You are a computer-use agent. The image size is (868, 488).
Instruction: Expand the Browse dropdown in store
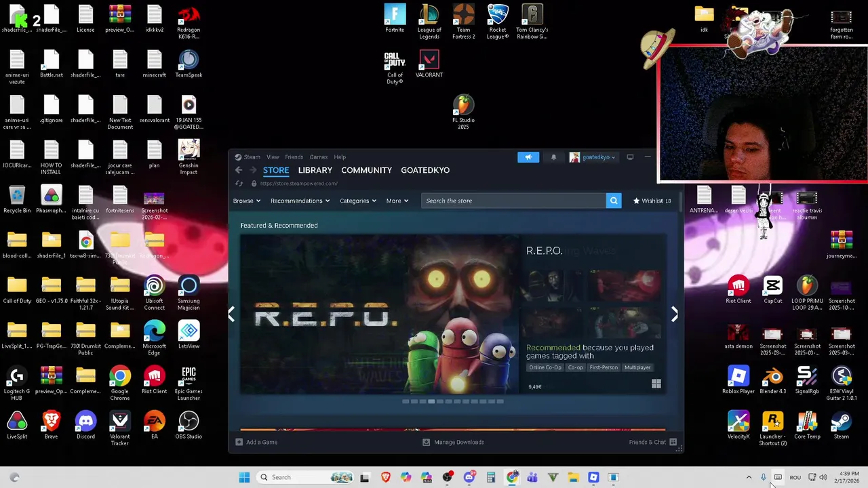tap(247, 201)
